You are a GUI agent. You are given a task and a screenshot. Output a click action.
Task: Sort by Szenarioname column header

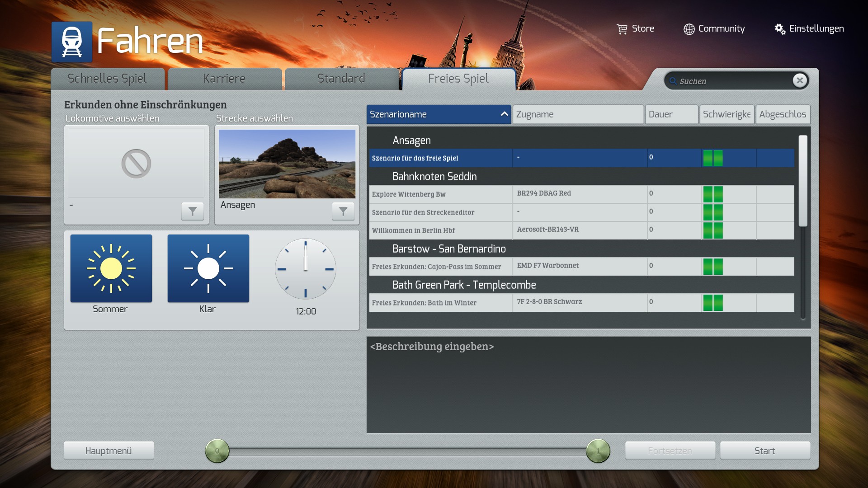pos(439,114)
